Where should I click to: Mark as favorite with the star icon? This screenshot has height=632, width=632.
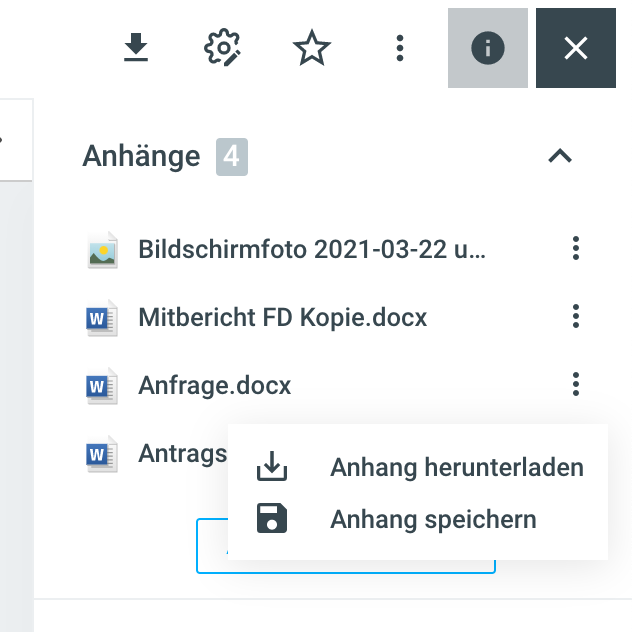pyautogui.click(x=311, y=48)
